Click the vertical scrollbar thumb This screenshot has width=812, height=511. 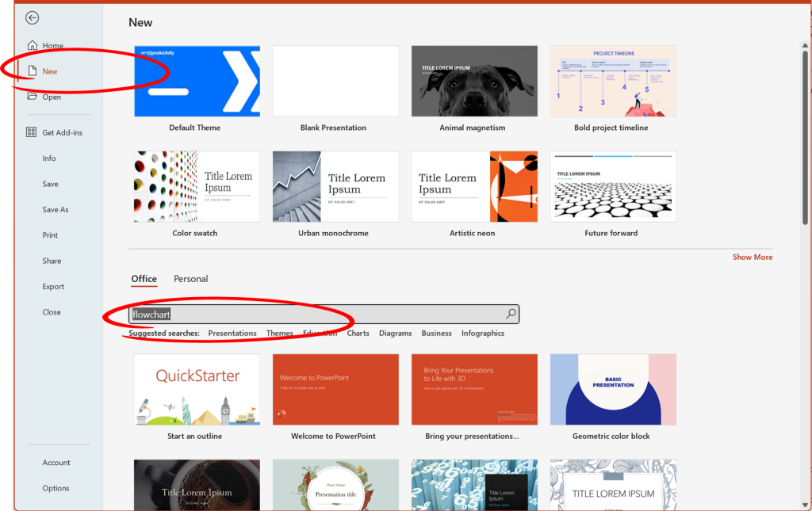805,138
